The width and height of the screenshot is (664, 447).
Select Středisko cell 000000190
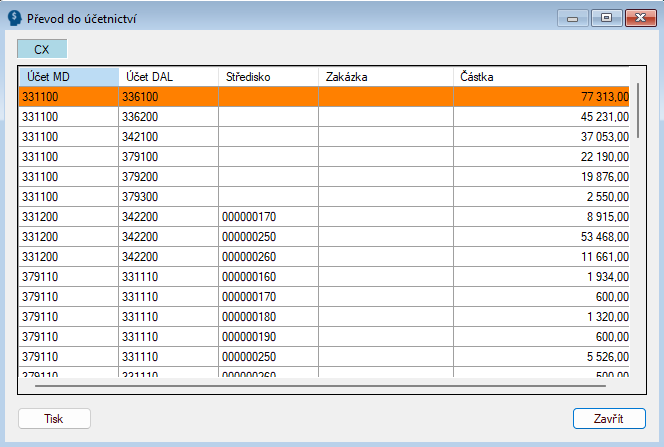pos(268,336)
